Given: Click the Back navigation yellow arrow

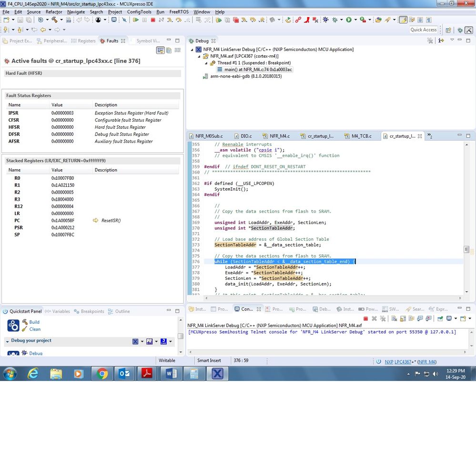Looking at the screenshot, I should tap(43, 30).
